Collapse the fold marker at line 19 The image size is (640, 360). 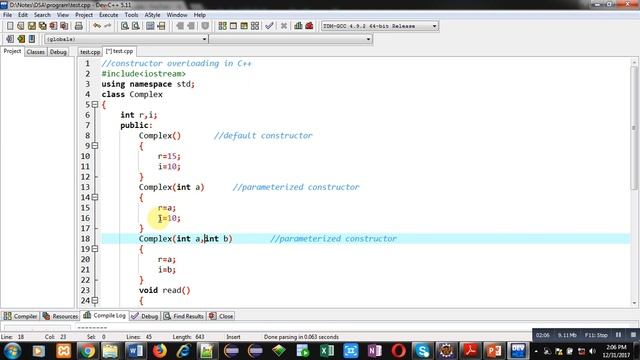(95, 249)
